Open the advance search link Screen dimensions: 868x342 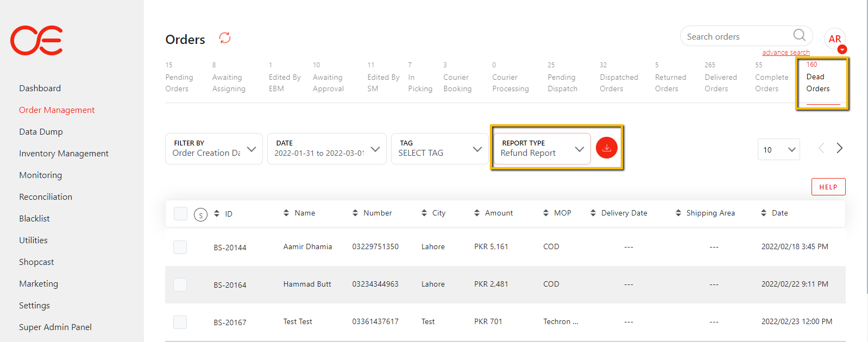coord(785,53)
